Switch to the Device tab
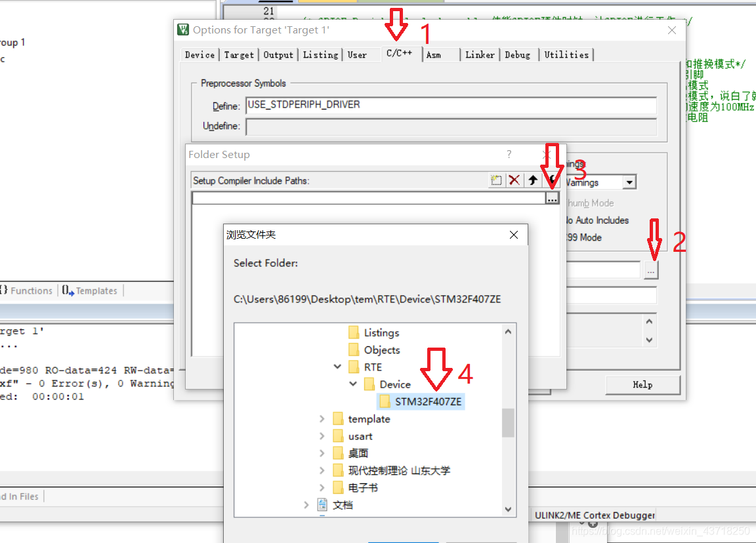This screenshot has width=756, height=543. (199, 55)
